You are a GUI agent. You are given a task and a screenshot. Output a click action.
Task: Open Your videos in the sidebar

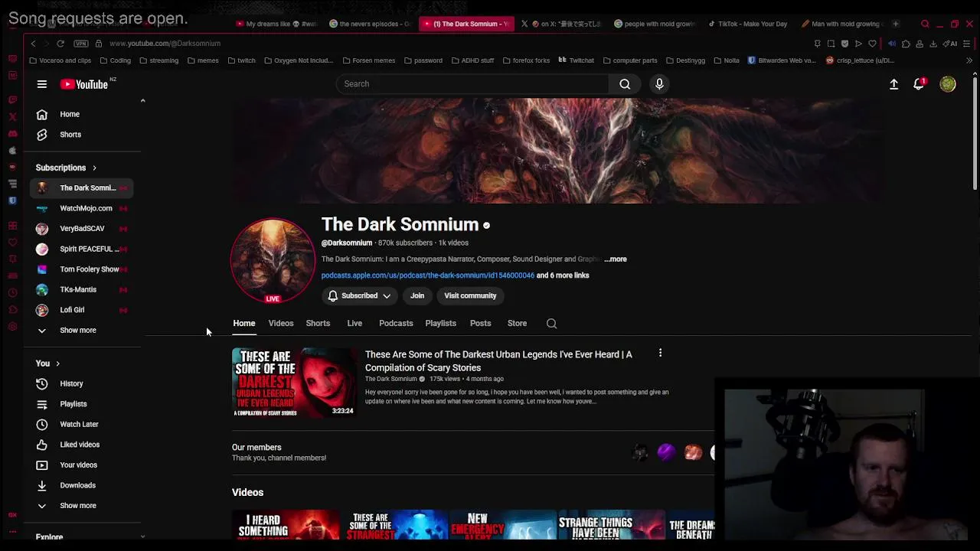[82, 465]
